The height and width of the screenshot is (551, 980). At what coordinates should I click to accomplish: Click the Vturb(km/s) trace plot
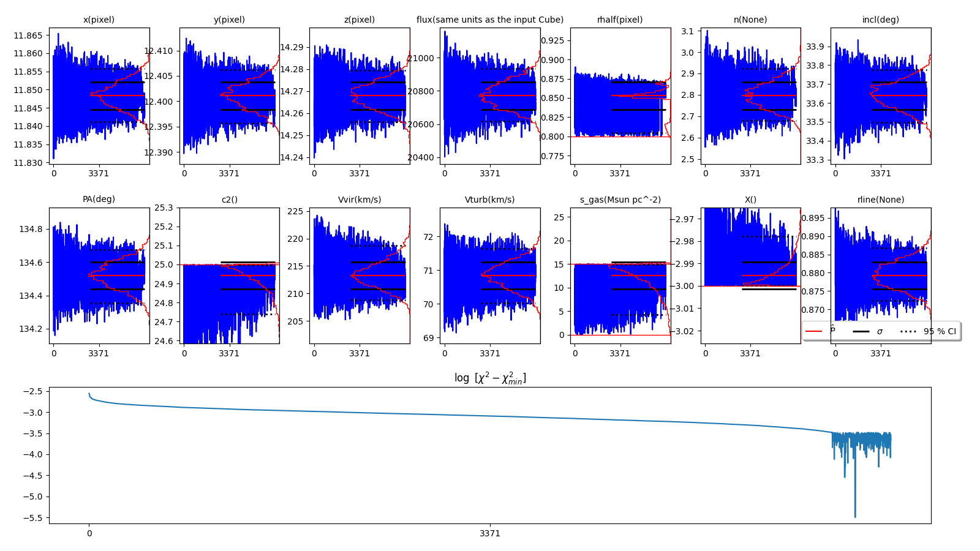coord(489,275)
